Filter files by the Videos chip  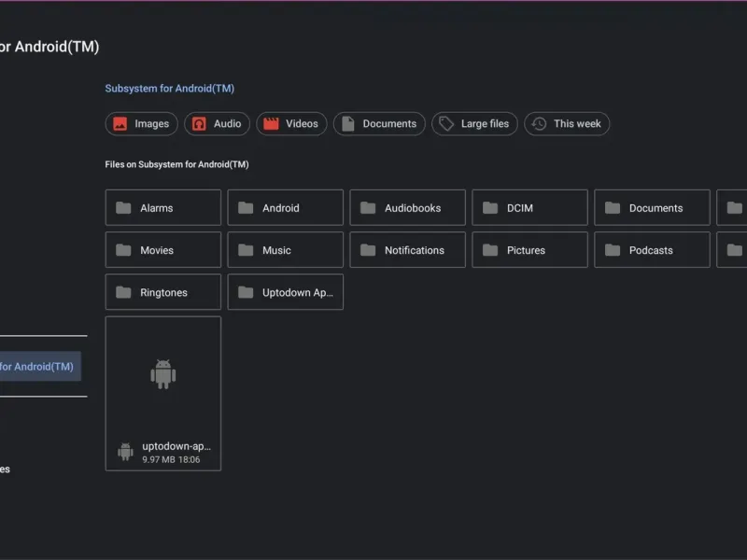click(291, 124)
